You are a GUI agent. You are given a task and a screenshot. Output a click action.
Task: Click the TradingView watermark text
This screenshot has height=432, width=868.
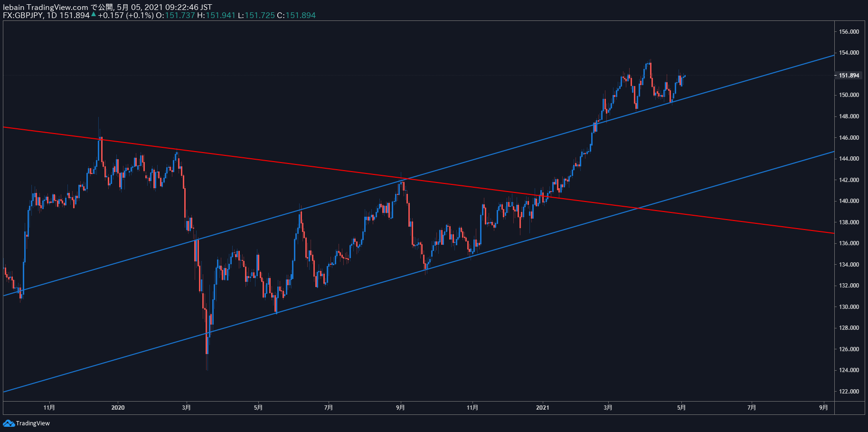pyautogui.click(x=33, y=423)
